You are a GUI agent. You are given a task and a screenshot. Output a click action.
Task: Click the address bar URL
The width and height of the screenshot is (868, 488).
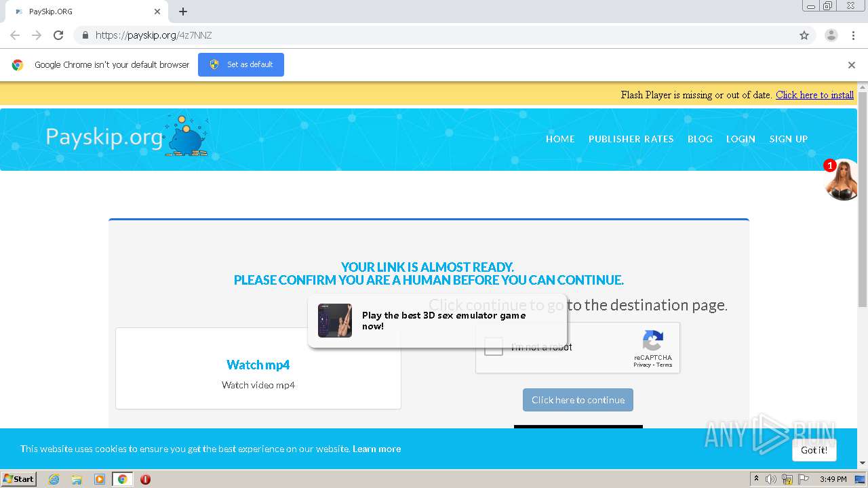tap(153, 35)
